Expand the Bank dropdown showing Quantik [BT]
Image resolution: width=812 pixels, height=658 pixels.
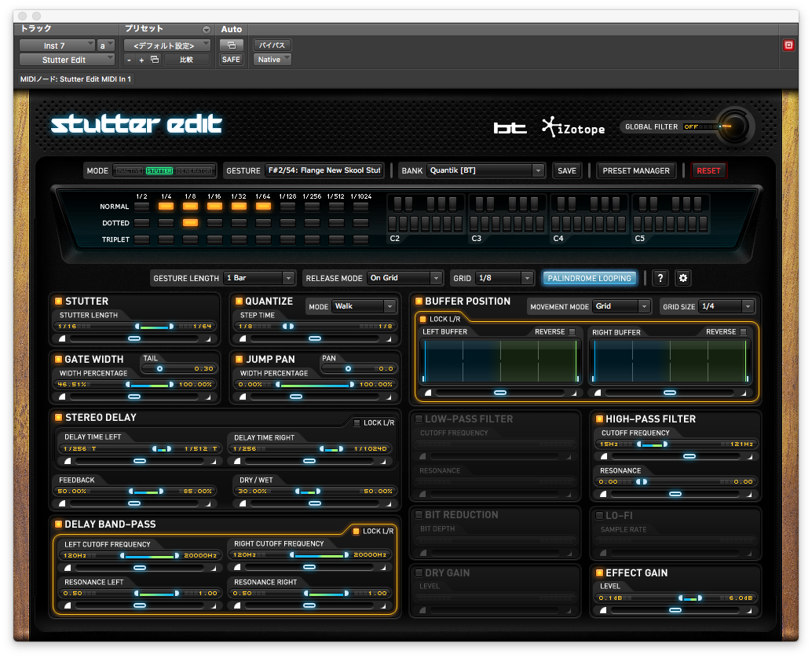pos(486,170)
